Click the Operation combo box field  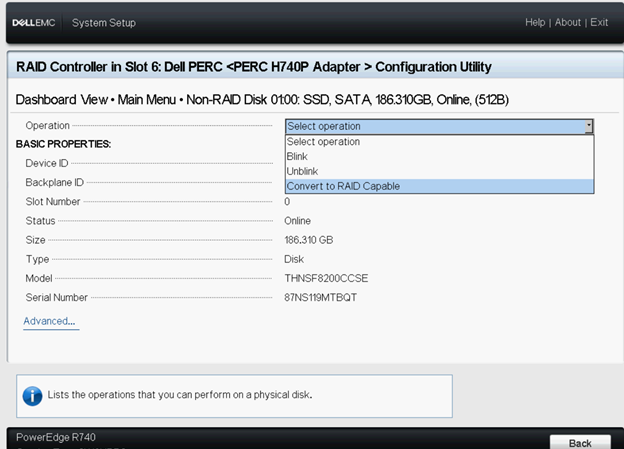(435, 127)
